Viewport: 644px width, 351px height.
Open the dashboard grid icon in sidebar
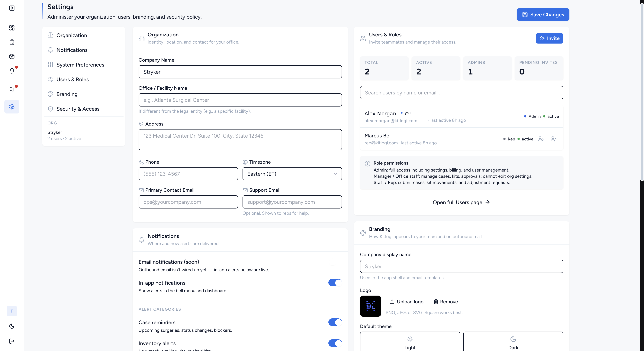[12, 28]
